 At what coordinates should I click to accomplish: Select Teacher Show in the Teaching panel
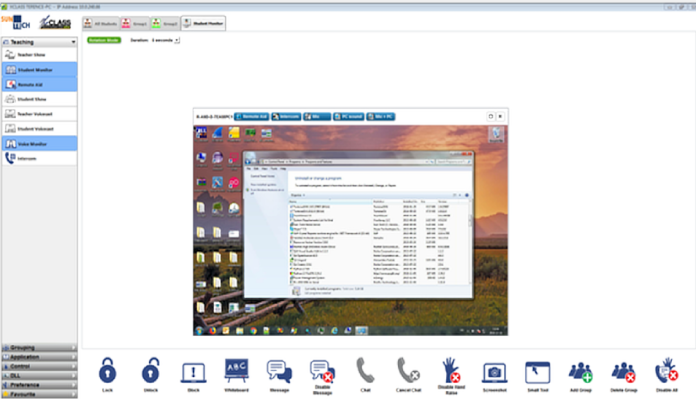tap(40, 55)
